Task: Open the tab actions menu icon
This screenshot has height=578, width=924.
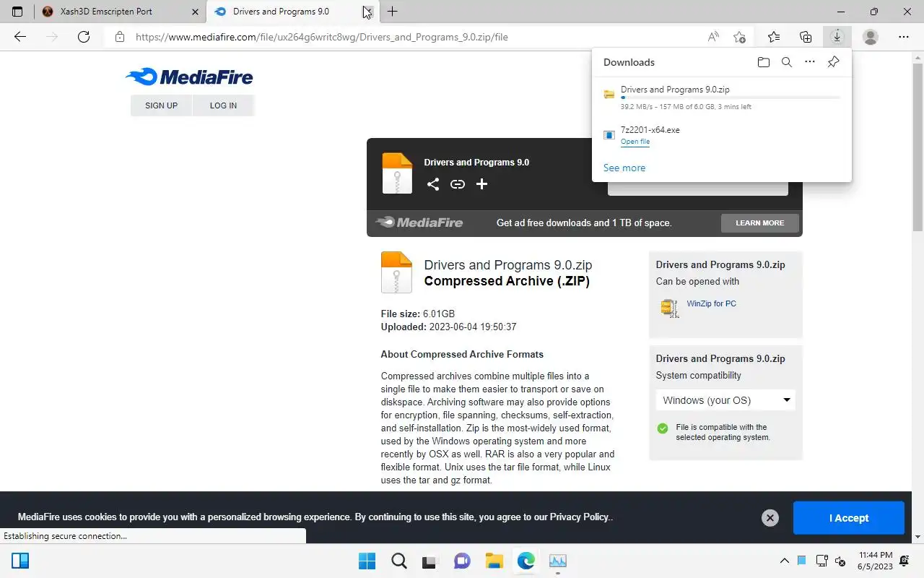Action: click(x=17, y=12)
